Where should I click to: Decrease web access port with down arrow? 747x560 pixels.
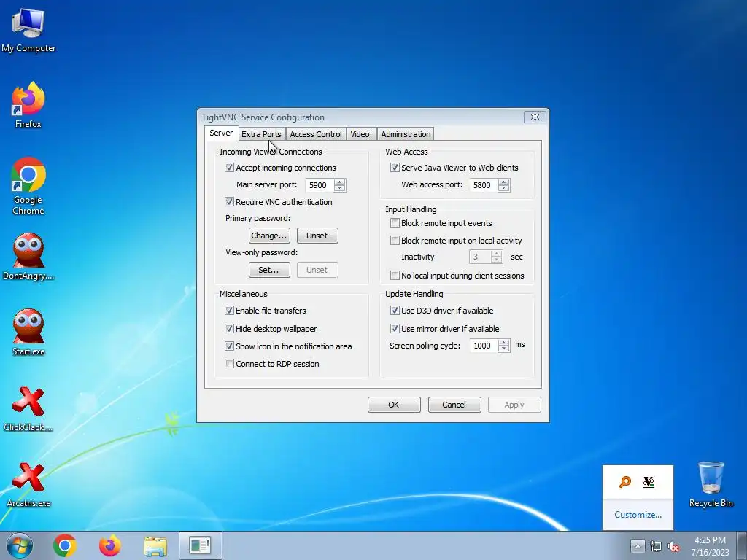coord(504,188)
